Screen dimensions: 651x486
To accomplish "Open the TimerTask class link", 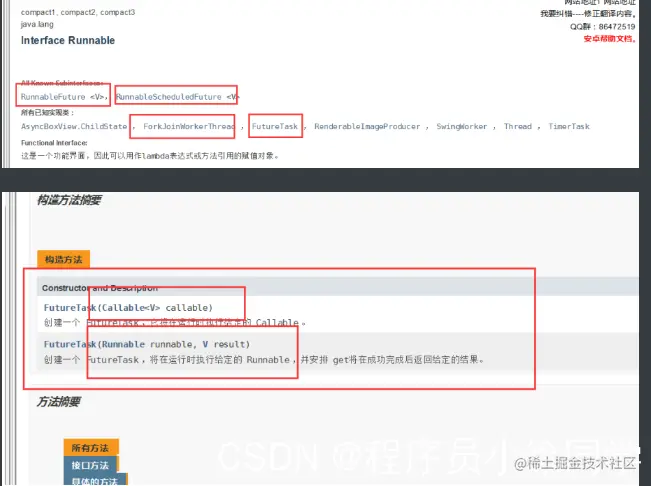I will tap(569, 126).
